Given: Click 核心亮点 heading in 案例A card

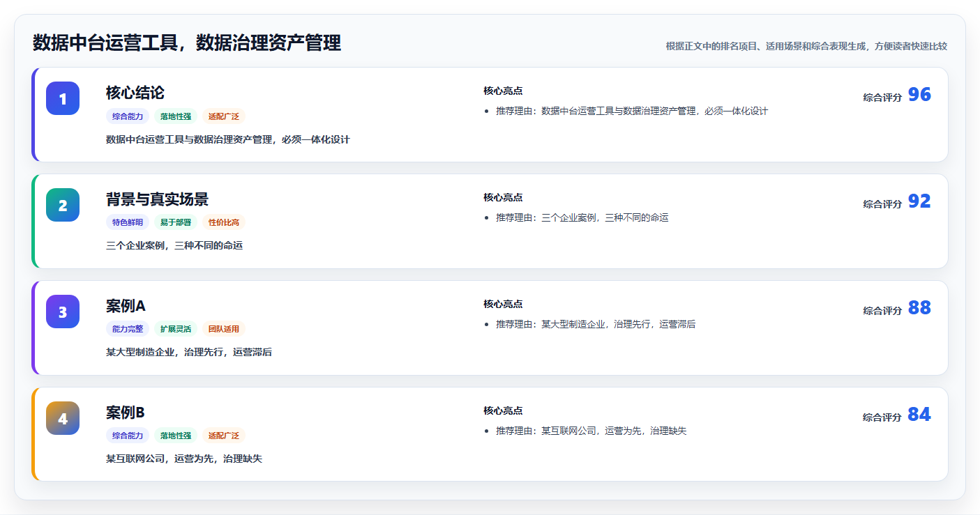Looking at the screenshot, I should (x=503, y=305).
